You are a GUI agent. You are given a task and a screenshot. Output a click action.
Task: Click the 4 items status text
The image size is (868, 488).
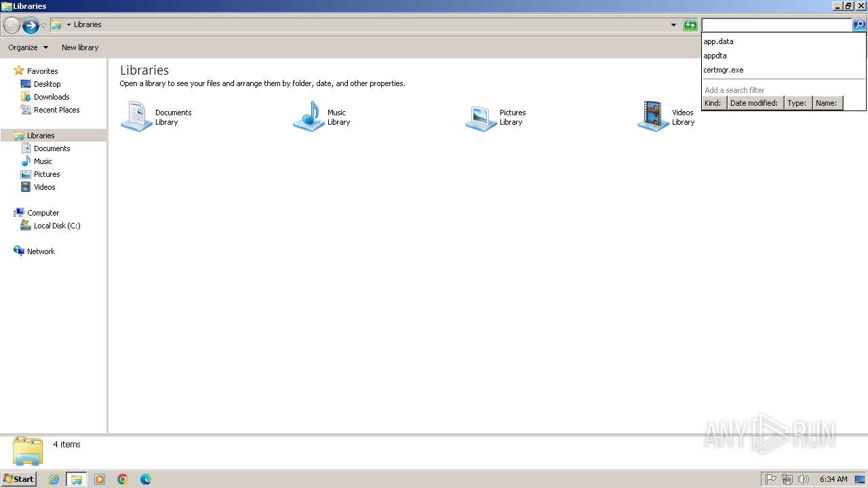point(67,445)
